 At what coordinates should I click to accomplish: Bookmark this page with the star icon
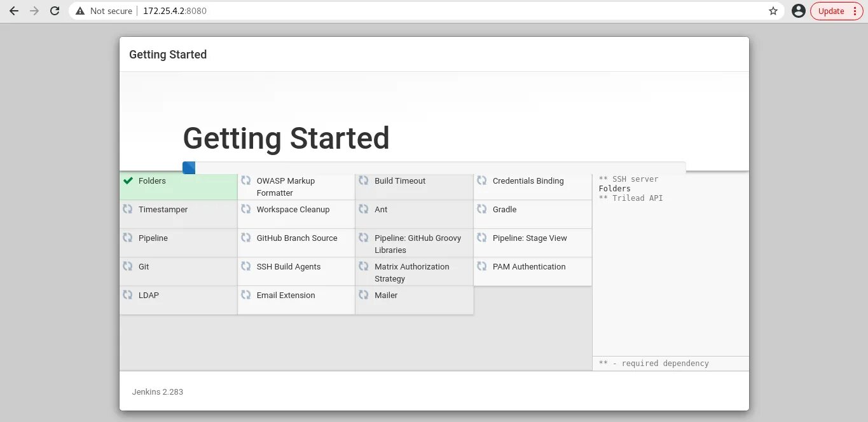click(x=773, y=11)
